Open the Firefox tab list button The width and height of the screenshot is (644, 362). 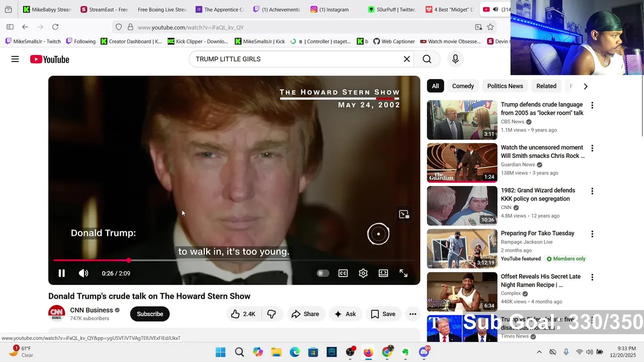click(x=9, y=9)
